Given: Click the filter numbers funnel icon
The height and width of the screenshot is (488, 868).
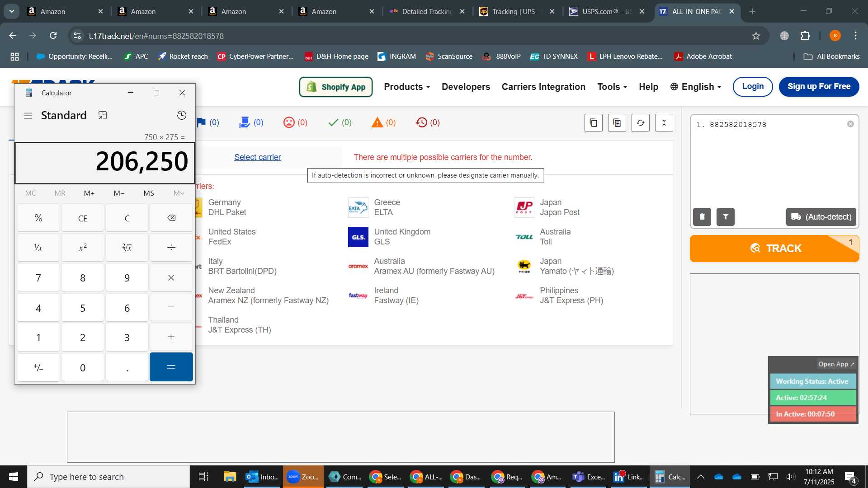Looking at the screenshot, I should pos(726,217).
